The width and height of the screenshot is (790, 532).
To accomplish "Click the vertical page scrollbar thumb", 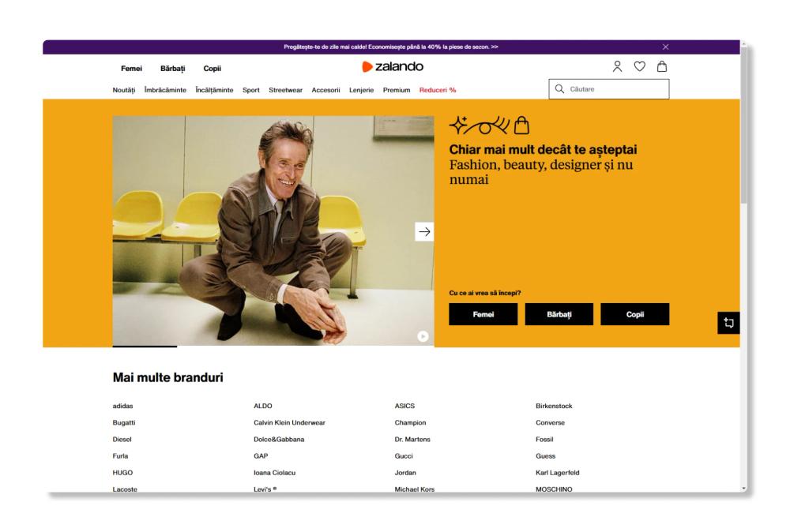I will pyautogui.click(x=743, y=126).
